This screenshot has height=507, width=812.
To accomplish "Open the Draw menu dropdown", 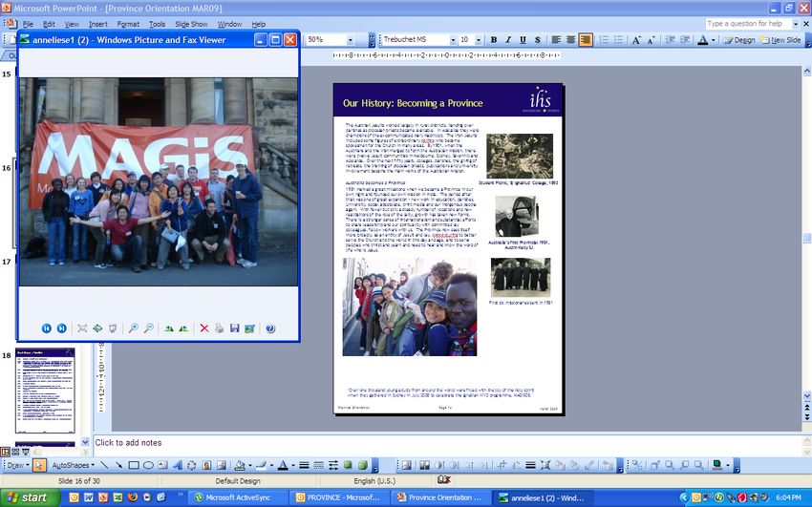I will click(x=17, y=465).
